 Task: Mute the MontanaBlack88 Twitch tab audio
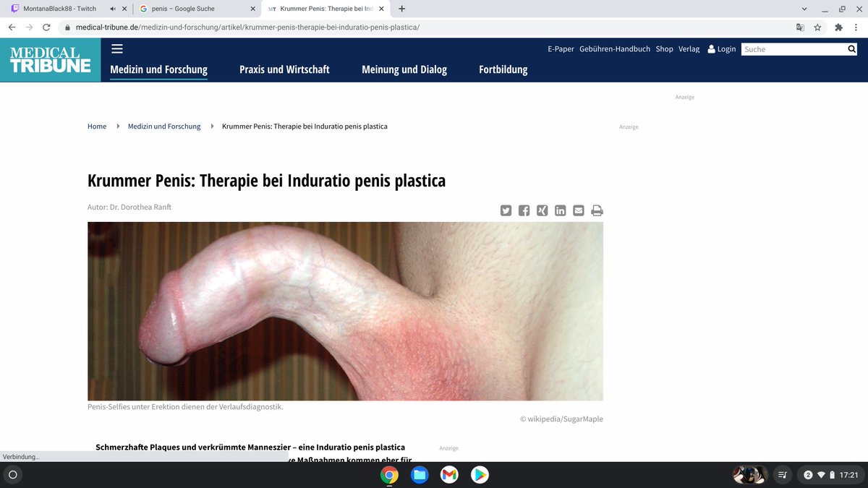[112, 9]
